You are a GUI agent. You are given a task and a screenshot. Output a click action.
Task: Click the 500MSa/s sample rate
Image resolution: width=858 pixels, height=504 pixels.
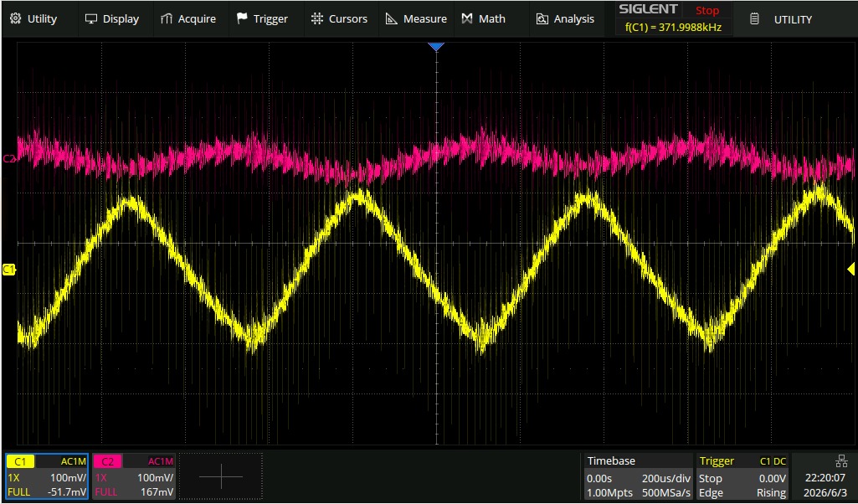point(666,492)
